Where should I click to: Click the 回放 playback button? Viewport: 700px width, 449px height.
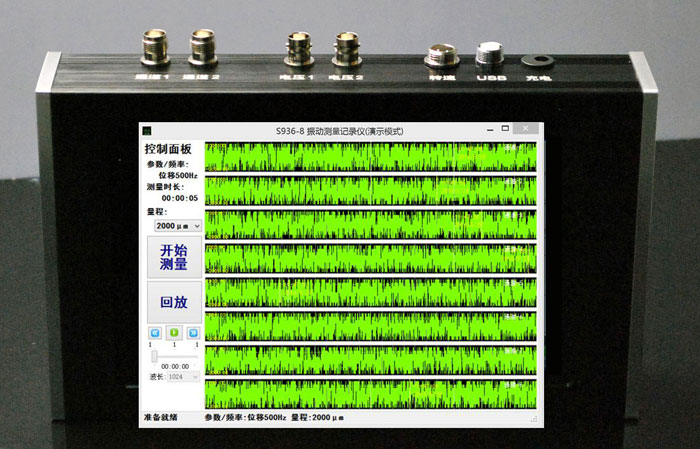point(174,301)
